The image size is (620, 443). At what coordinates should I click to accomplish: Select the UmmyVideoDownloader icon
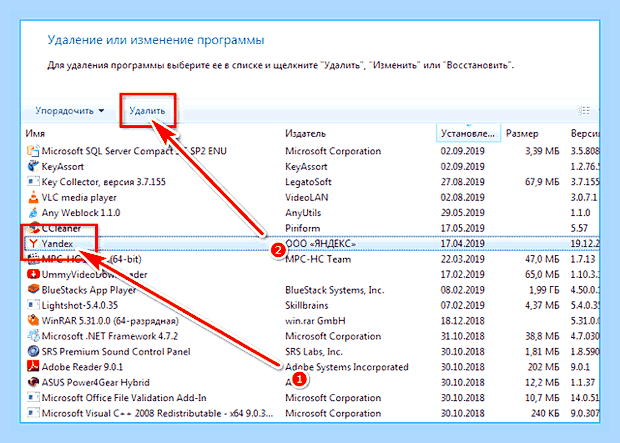coord(33,274)
